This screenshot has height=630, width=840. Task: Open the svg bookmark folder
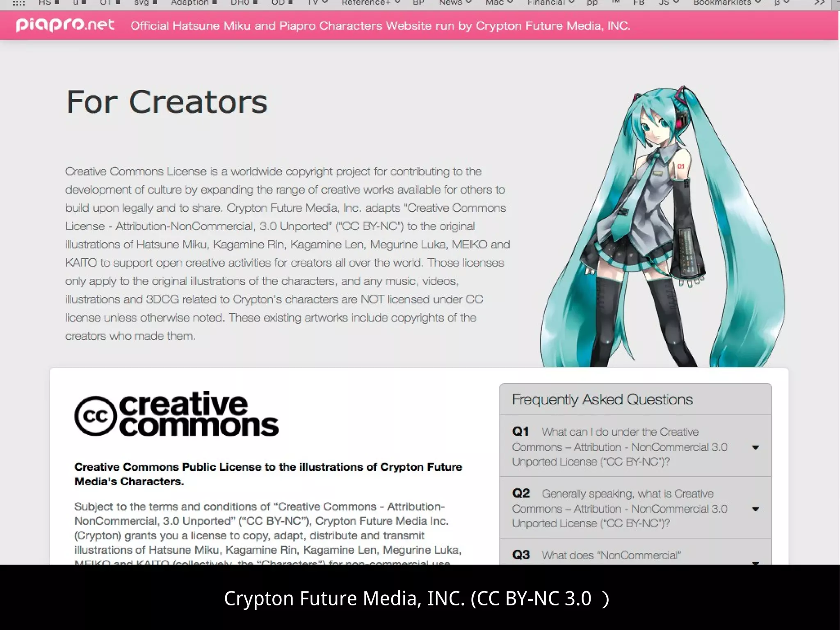click(146, 3)
